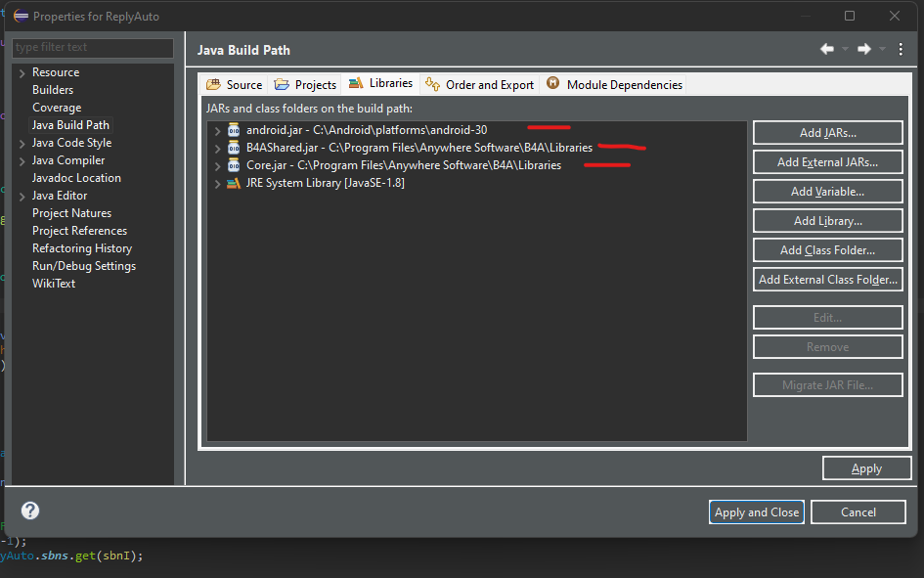Cancel the properties dialog

point(858,512)
